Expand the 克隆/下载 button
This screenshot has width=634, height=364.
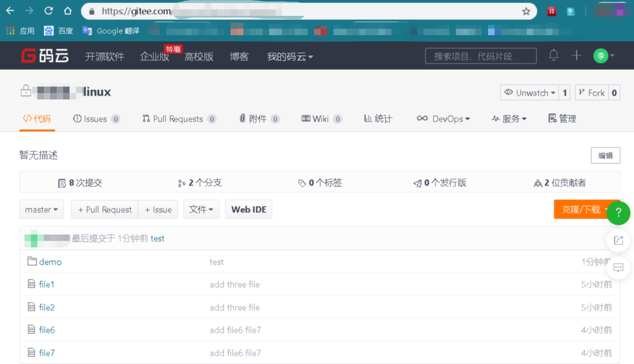[586, 210]
